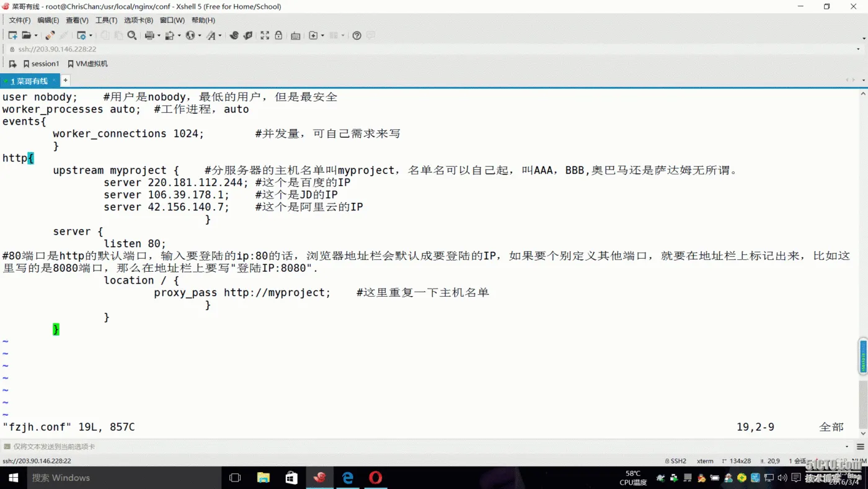Open the Help question mark icon
Screen dimensions: 868x489
pos(356,35)
